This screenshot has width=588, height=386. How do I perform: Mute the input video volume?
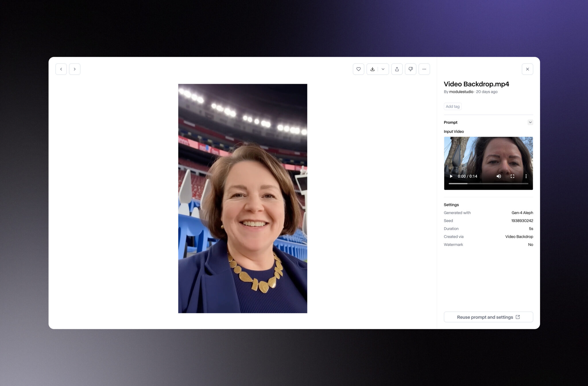[x=499, y=176]
